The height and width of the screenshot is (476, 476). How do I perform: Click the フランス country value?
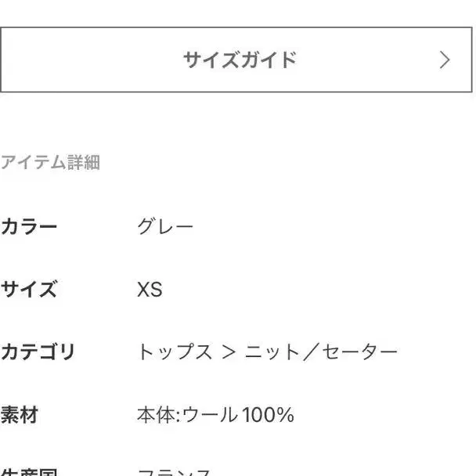(x=175, y=472)
